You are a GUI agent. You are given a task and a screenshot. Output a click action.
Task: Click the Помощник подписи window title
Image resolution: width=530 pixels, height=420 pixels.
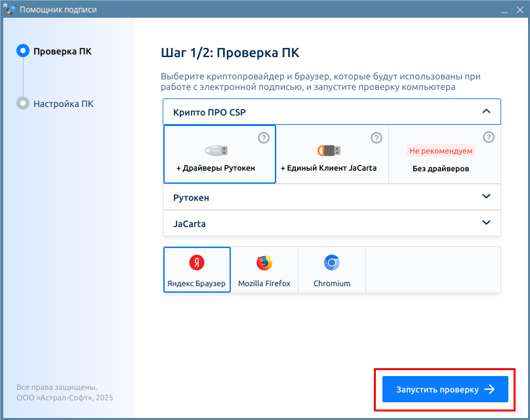[x=58, y=9]
